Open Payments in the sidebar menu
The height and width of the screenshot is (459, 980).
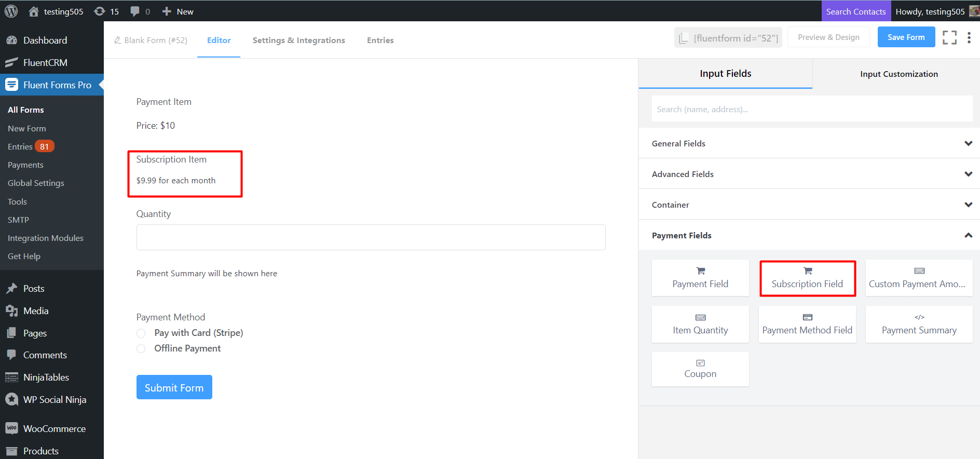(x=25, y=165)
